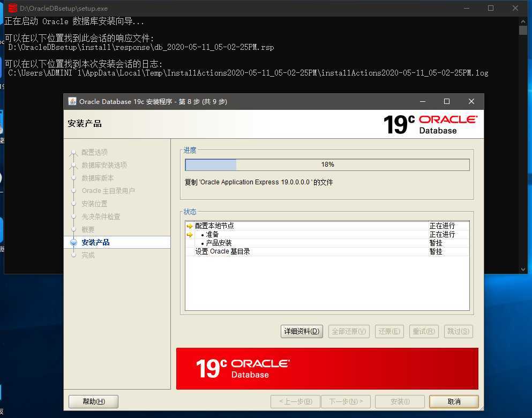Minimize the setup.exe console window
Viewport: 532px width, 418px height.
(x=467, y=8)
